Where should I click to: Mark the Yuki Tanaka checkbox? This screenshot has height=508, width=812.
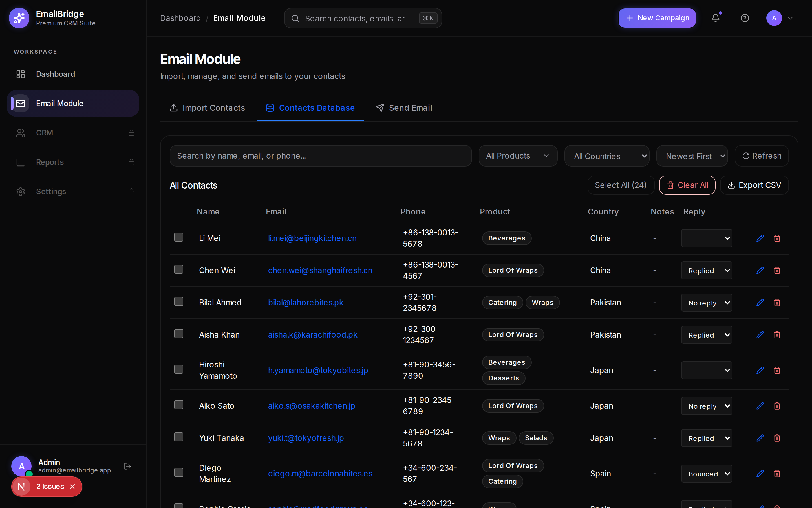(179, 437)
